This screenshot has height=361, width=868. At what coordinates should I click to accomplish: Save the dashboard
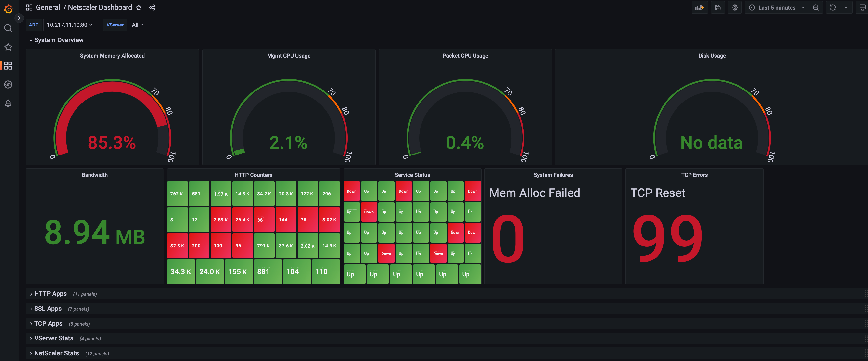718,7
